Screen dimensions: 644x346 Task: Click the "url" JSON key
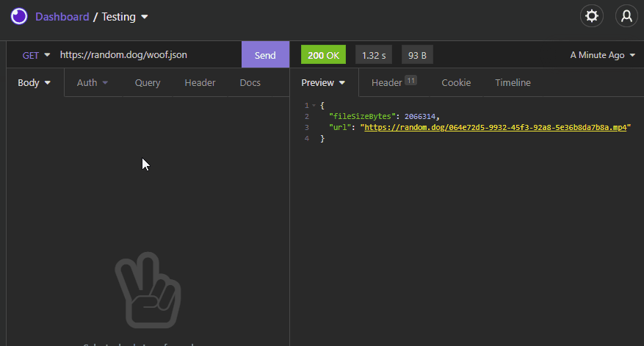click(340, 127)
